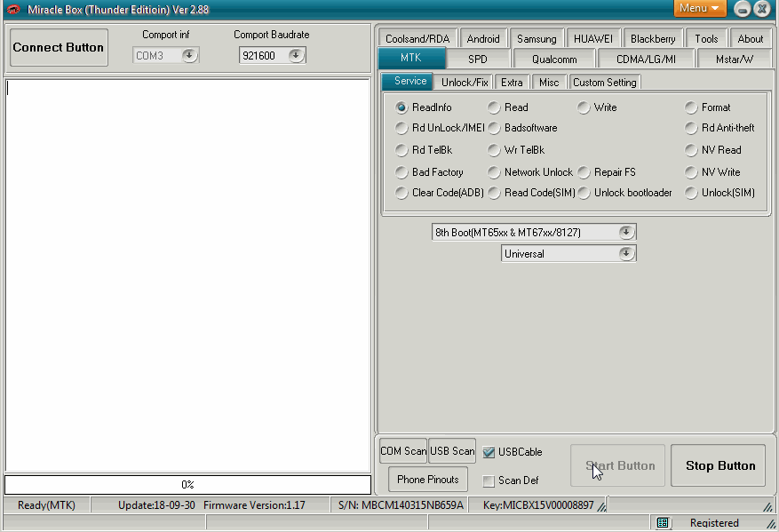Switch to the Unlock/Fix sub-tab
Screen dimensions: 779x532
pos(465,83)
